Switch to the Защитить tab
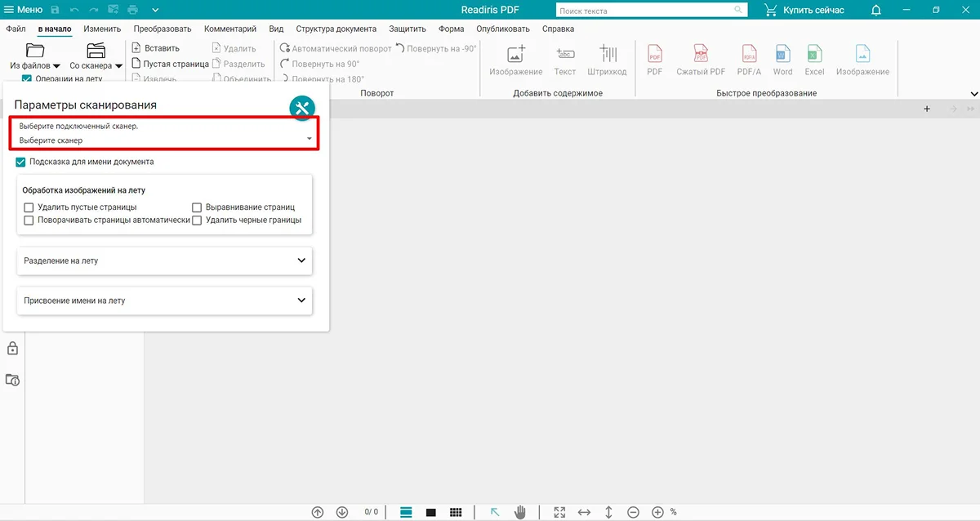Screen dimensions: 980x521 [407, 29]
